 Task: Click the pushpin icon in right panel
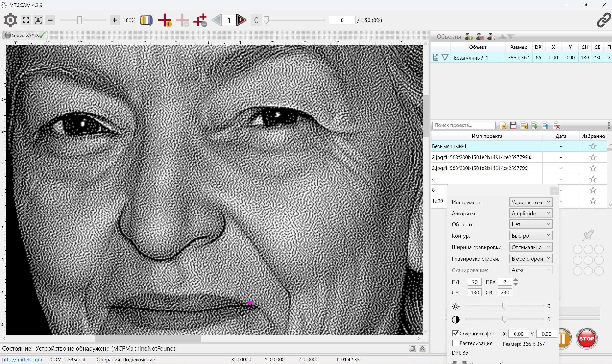tap(588, 235)
